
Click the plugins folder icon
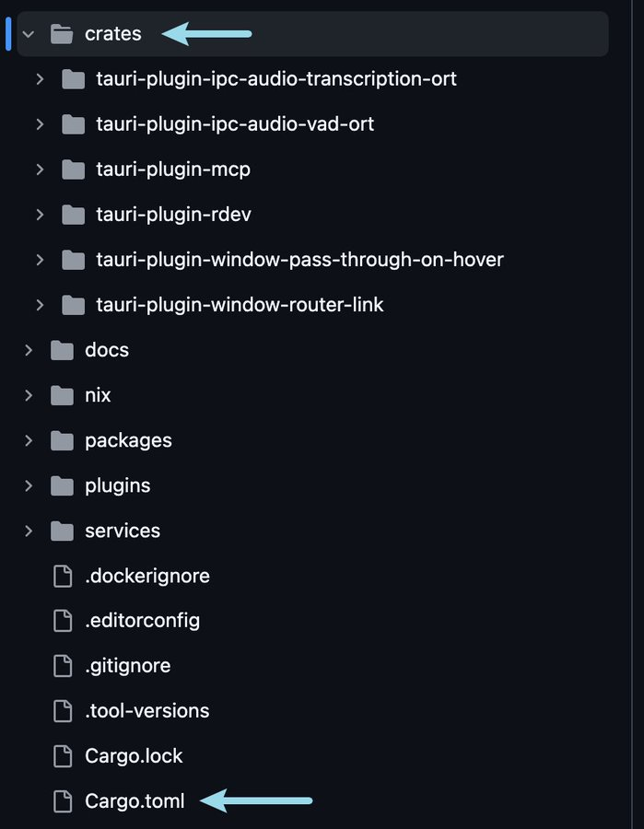pos(61,485)
